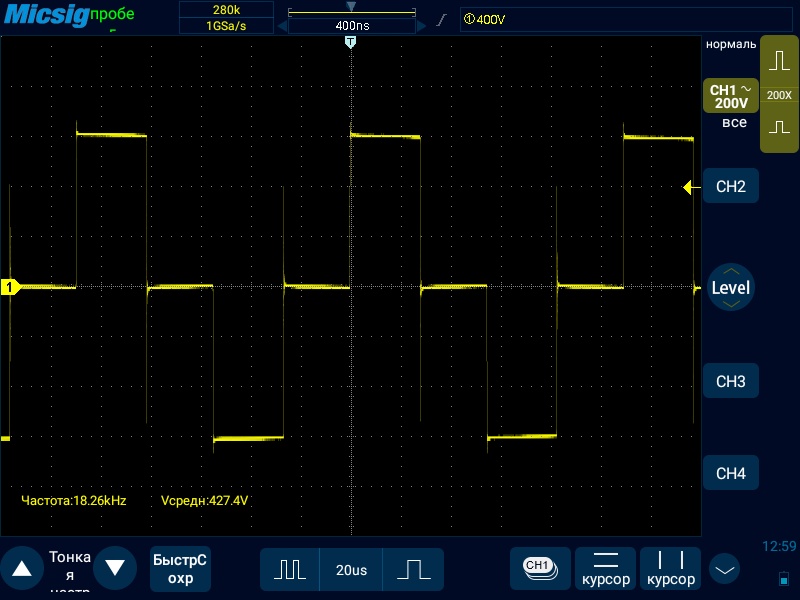The width and height of the screenshot is (800, 600).
Task: Select the Vсредн:427.4V measurement
Action: (x=205, y=501)
